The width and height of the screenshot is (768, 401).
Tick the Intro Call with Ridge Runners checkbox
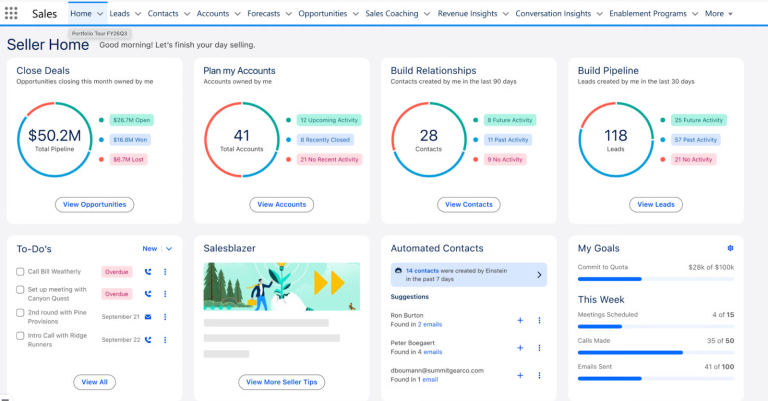(20, 339)
